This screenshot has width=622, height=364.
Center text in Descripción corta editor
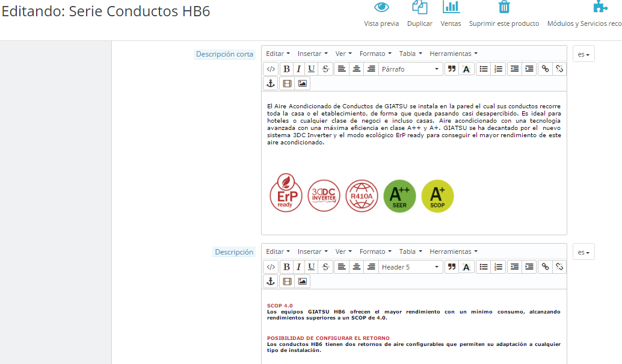(356, 69)
